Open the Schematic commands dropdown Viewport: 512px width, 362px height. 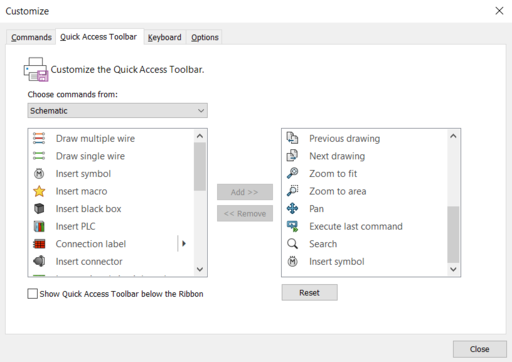117,110
